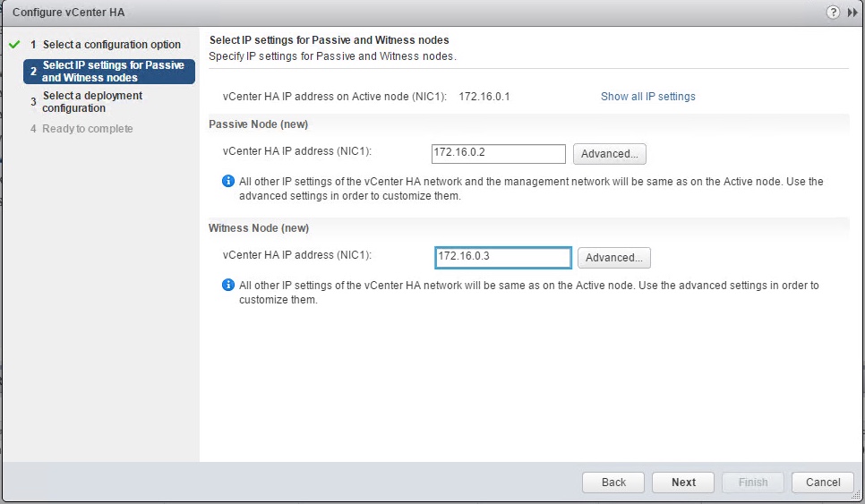The image size is (865, 504).
Task: Open the help question mark icon
Action: pos(833,13)
